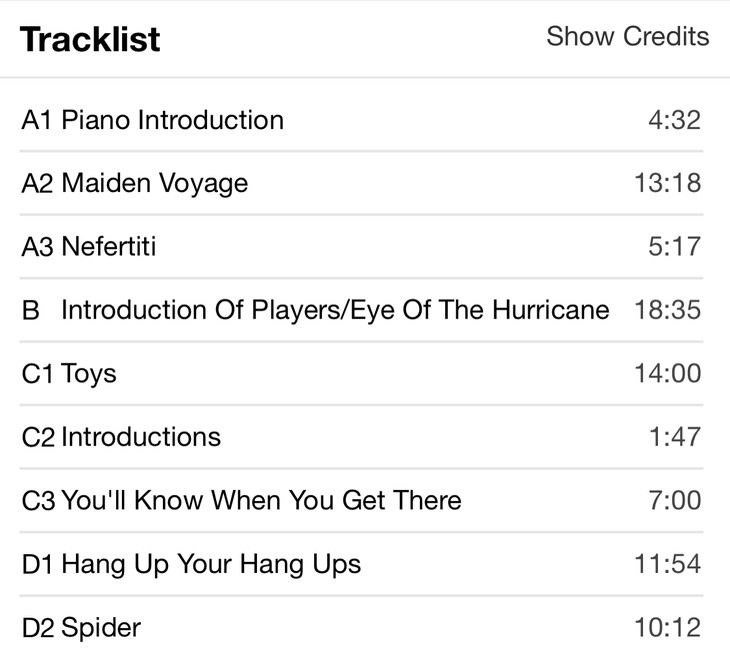Click the Tracklist heading
Image resolution: width=730 pixels, height=656 pixels.
tap(90, 39)
